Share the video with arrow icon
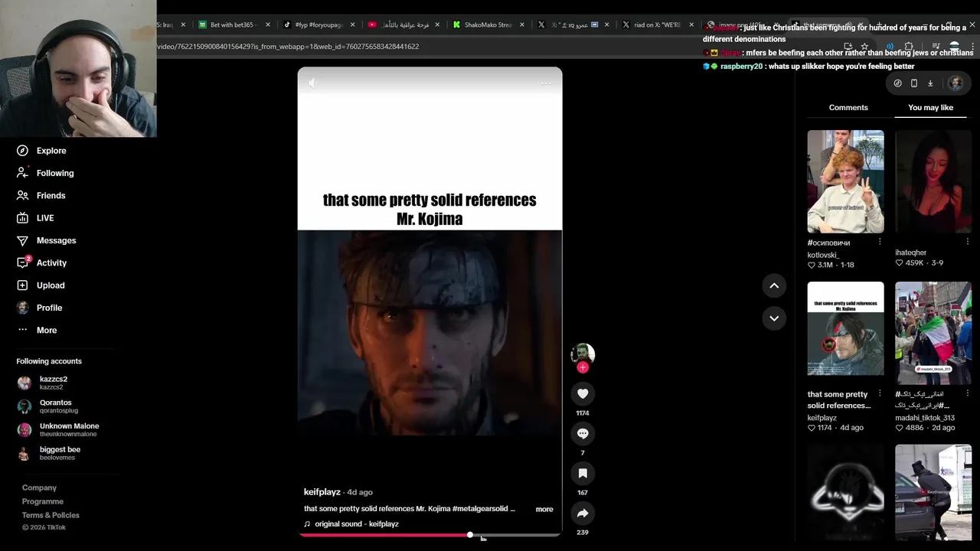The height and width of the screenshot is (551, 980). 583,513
